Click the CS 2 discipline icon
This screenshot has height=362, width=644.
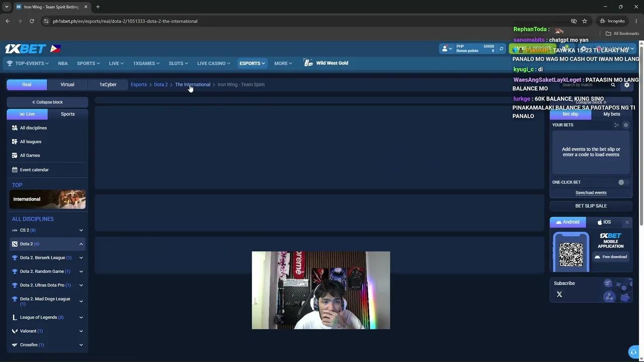15,230
